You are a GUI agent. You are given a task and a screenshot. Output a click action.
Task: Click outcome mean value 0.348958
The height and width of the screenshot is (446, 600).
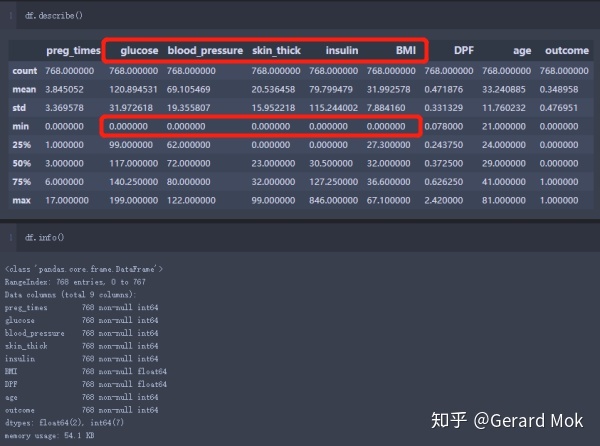click(x=559, y=90)
